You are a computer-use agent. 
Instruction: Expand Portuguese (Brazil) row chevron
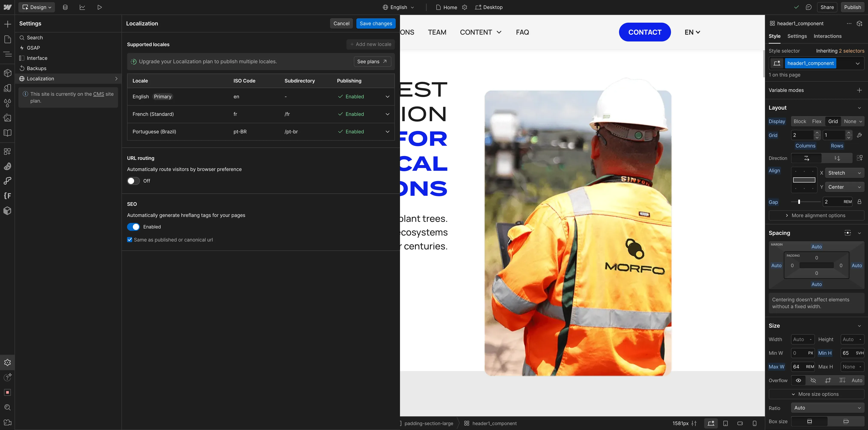(x=388, y=132)
